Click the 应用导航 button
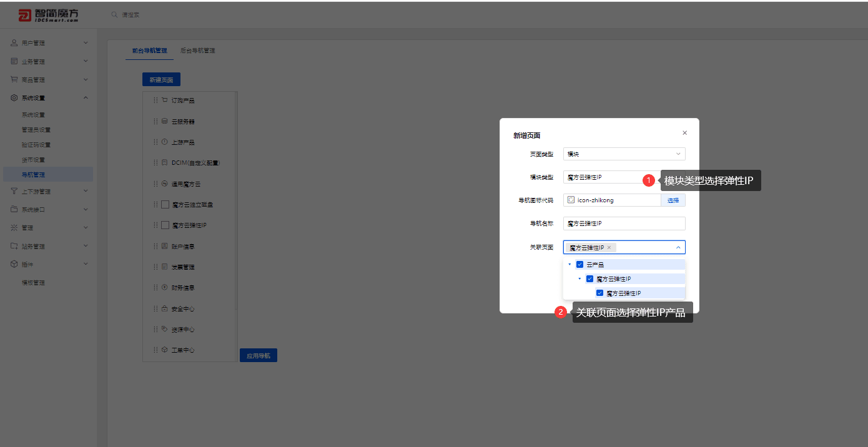Viewport: 868px width, 447px height. pos(259,355)
